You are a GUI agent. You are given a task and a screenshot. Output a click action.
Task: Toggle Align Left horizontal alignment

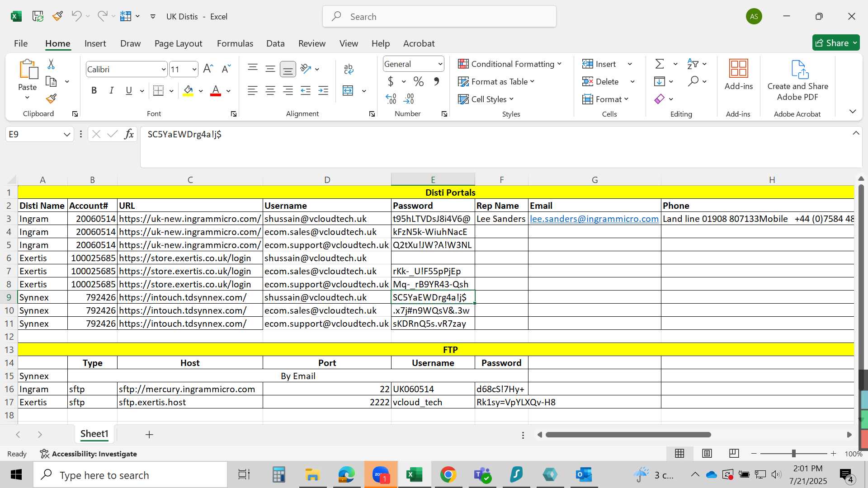click(253, 90)
